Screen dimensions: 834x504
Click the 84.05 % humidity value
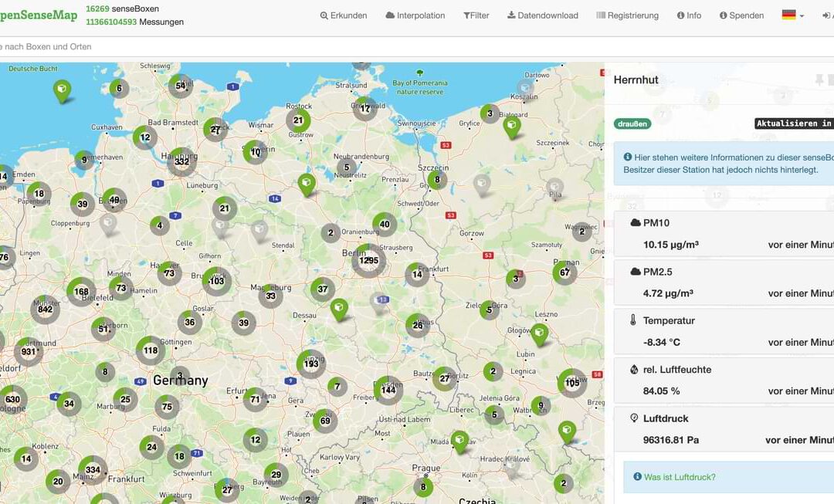tap(662, 391)
